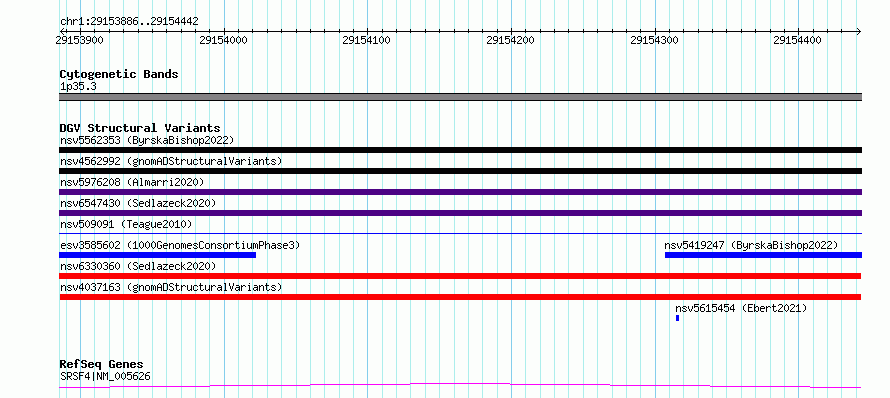
Task: Select ruler tick label 29153900
Action: coord(80,40)
